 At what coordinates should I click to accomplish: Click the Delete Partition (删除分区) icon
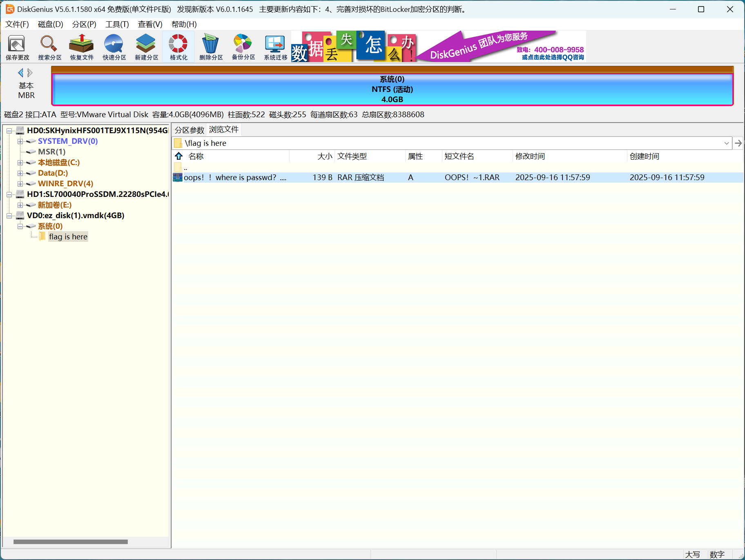[x=211, y=47]
